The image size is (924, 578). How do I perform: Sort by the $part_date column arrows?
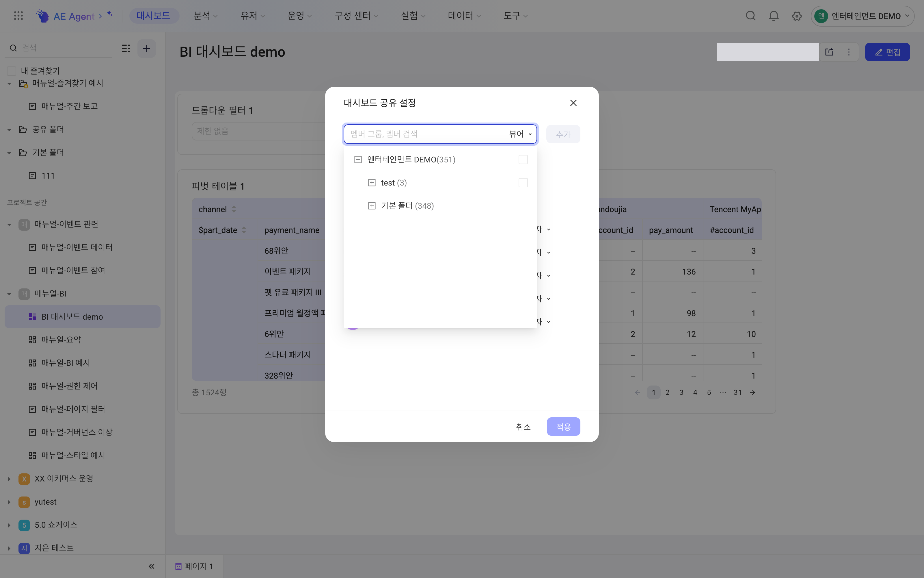pyautogui.click(x=244, y=230)
